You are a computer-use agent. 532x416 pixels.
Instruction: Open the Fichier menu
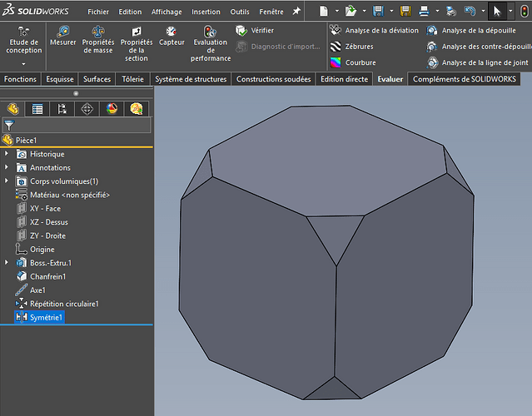click(x=98, y=12)
